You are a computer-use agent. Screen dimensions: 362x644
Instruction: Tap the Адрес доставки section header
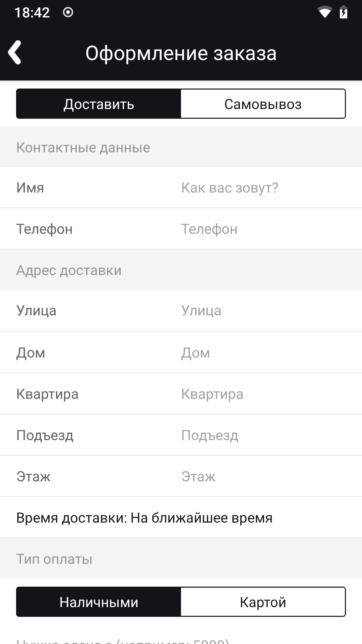69,270
